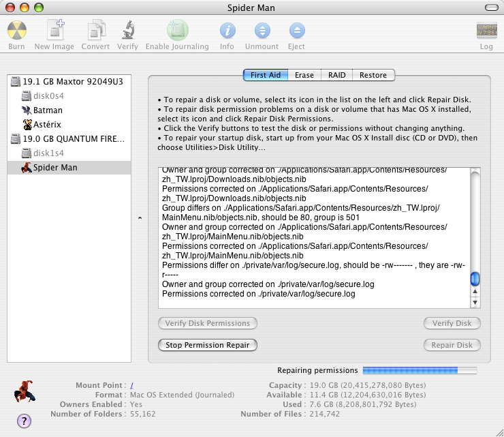This screenshot has height=437, width=504.
Task: Click the Repairing permissions progress bar
Action: (420, 370)
